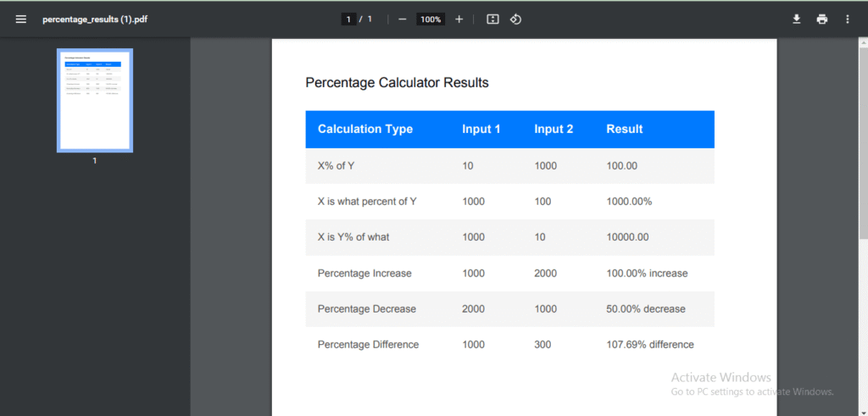This screenshot has height=416, width=868.
Task: Click the Fit to page icon
Action: click(492, 19)
